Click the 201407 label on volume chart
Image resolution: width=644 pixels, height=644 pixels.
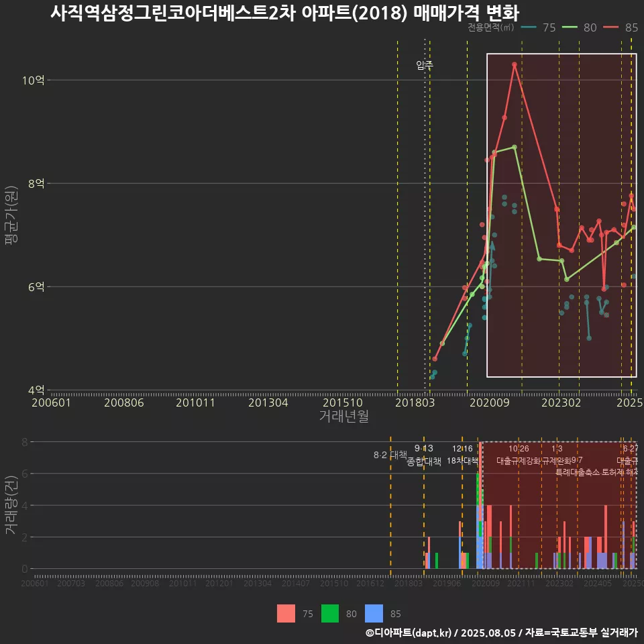pyautogui.click(x=296, y=583)
